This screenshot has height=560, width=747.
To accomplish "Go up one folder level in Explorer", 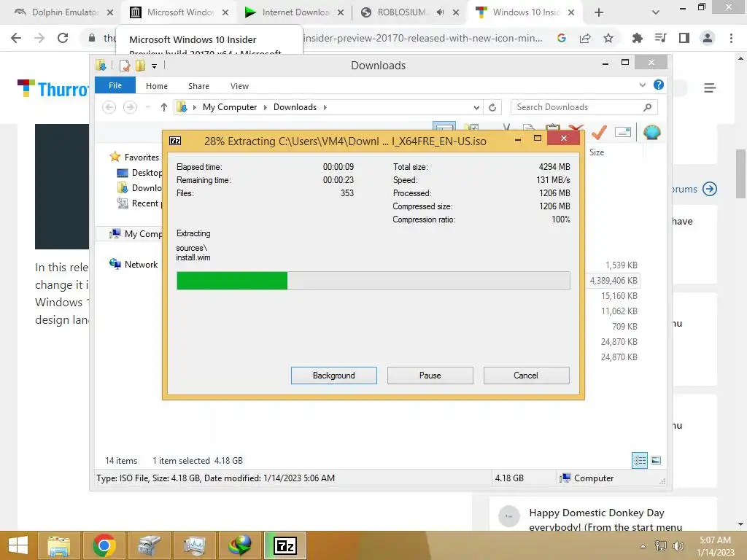I will (x=164, y=107).
